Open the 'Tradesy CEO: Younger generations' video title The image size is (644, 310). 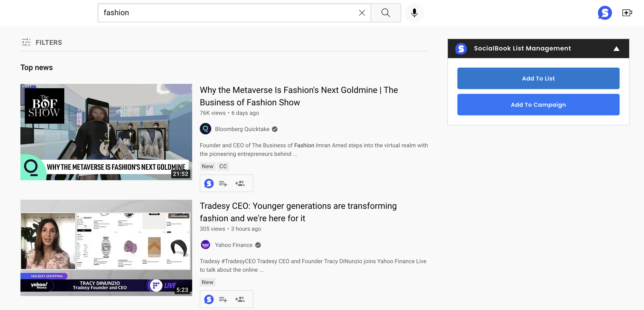point(298,212)
